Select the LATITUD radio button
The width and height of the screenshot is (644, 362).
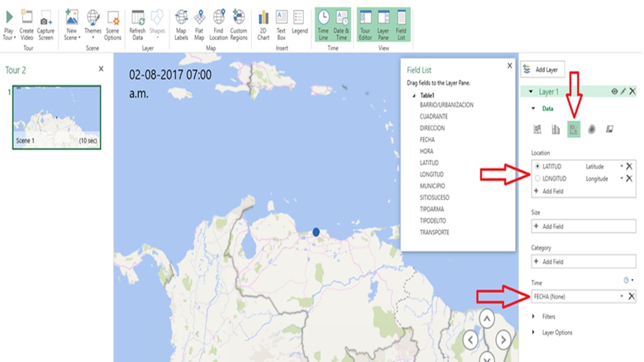coord(537,166)
